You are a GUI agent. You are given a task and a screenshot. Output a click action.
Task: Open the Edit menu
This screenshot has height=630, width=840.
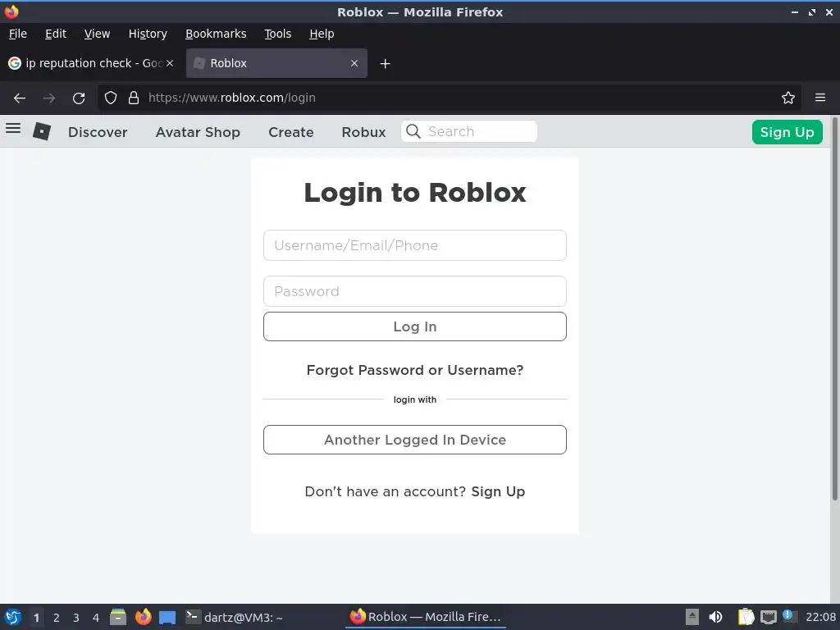[x=56, y=34]
